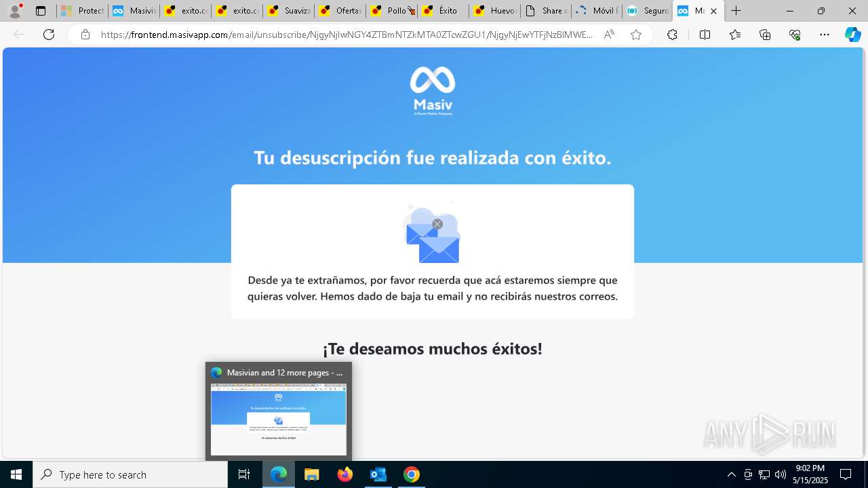Switch to the Éxito tab
The width and height of the screenshot is (868, 488).
tap(443, 11)
